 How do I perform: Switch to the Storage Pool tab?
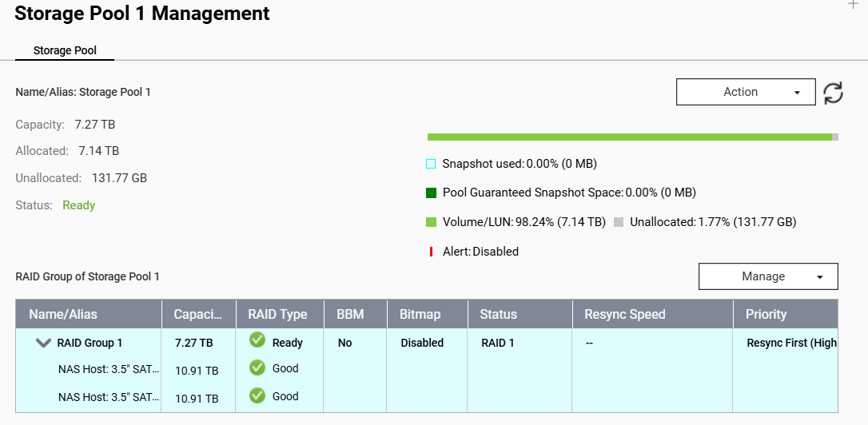click(x=65, y=50)
